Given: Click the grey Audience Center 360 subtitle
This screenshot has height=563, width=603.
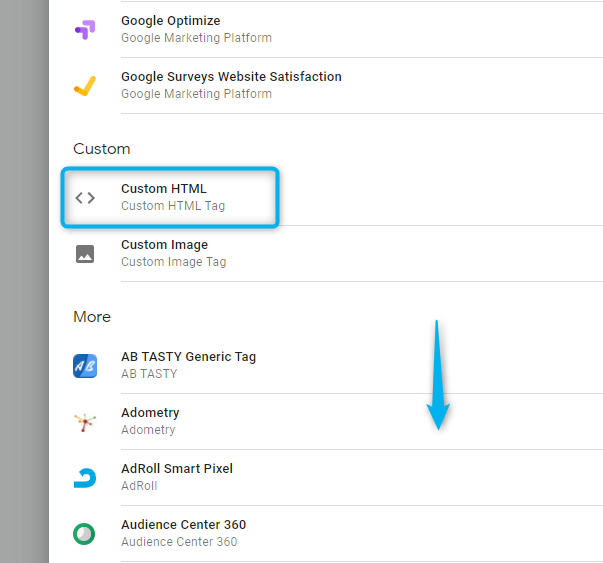Looking at the screenshot, I should 179,542.
